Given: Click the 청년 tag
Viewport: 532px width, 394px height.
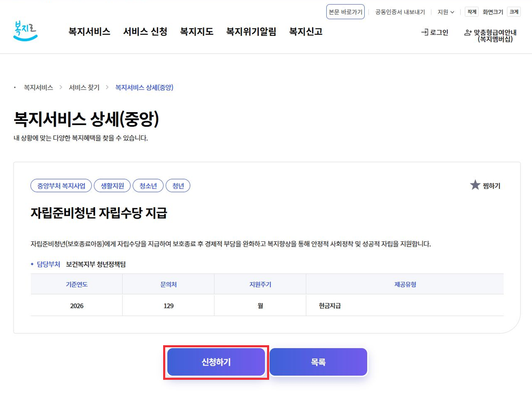Looking at the screenshot, I should click(178, 186).
